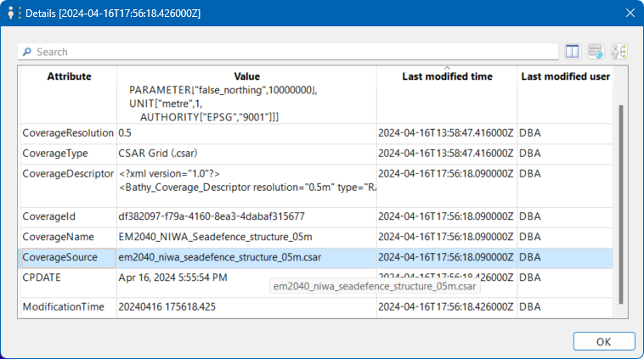Click the attribute history icon with clock

tap(596, 52)
